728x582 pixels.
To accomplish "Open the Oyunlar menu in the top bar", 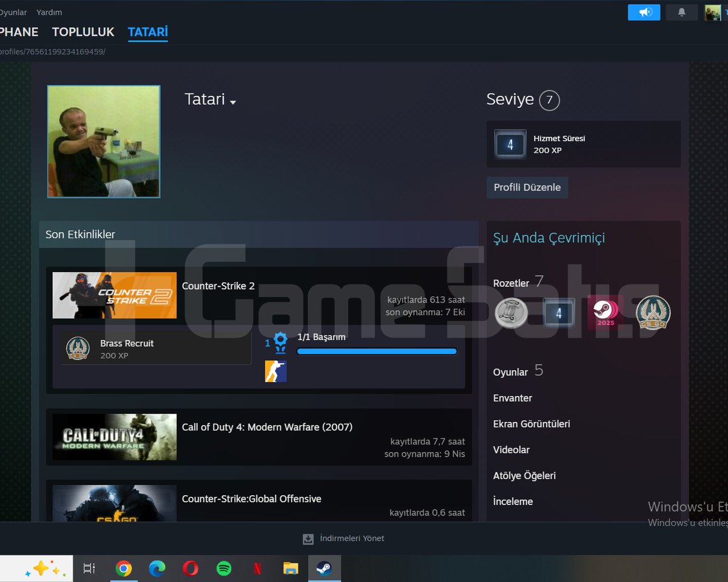I will click(x=13, y=12).
